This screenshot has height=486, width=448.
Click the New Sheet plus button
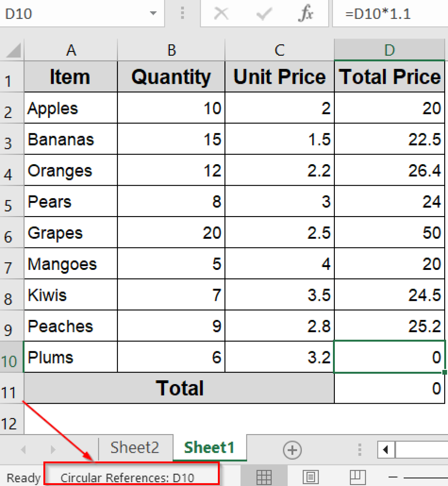click(292, 449)
